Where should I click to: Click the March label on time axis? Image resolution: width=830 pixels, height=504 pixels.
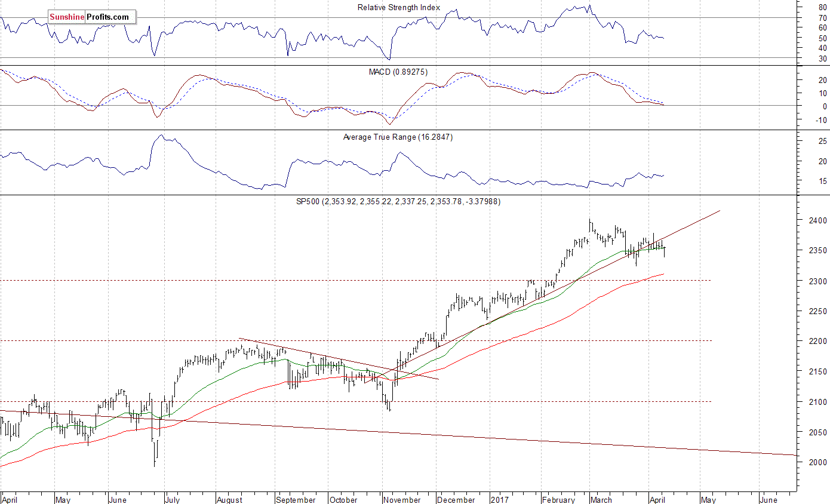(601, 500)
